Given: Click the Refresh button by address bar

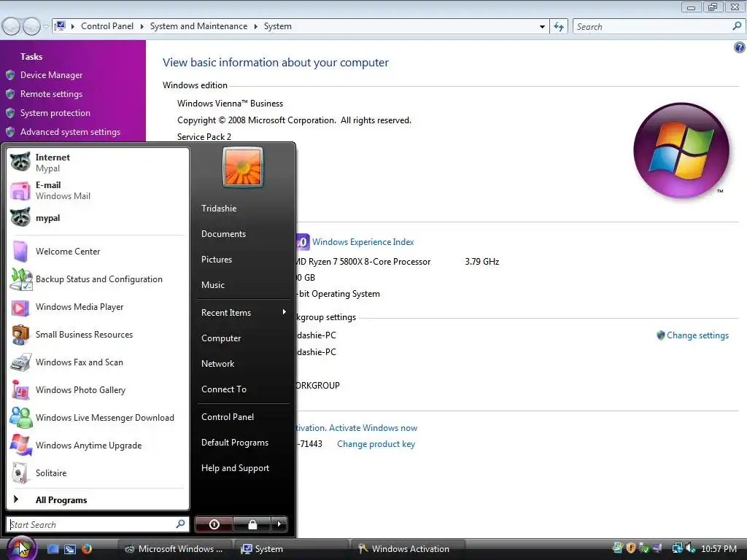Looking at the screenshot, I should [x=559, y=27].
